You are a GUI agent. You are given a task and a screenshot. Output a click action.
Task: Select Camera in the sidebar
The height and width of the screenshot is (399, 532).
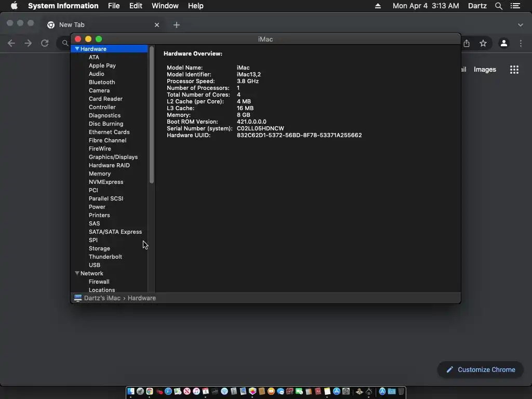pyautogui.click(x=99, y=90)
